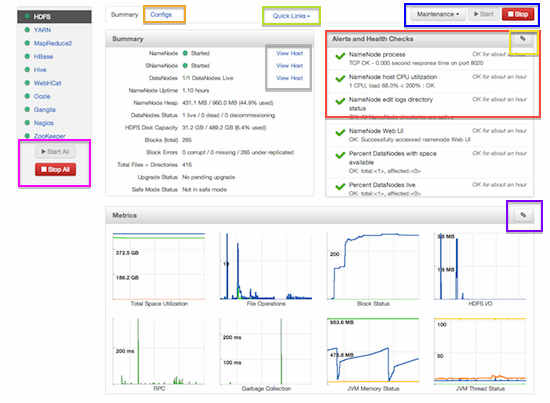Switch to the Configs tab
This screenshot has width=550, height=403.
tap(161, 15)
